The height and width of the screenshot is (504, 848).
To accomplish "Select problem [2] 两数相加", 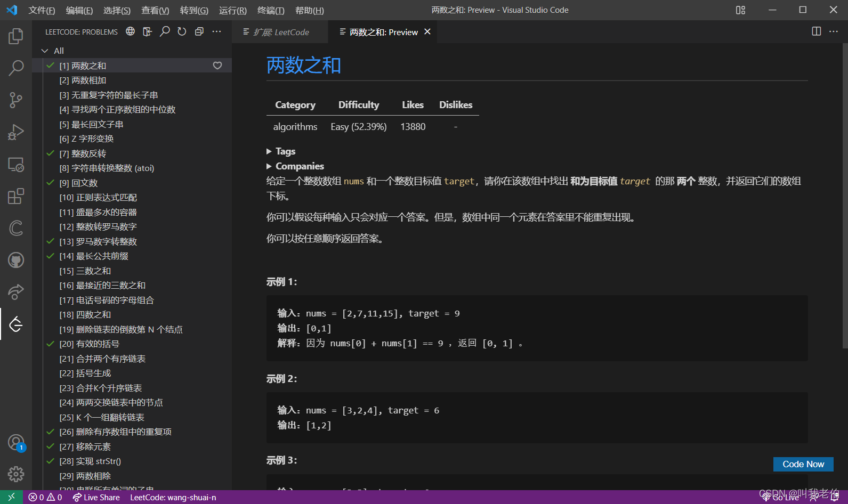I will (x=132, y=80).
